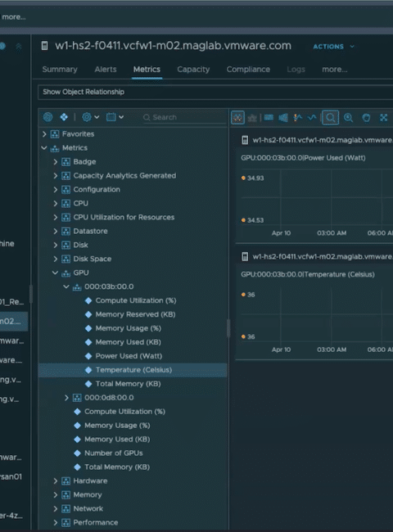
Task: Click the Memory group tree label
Action: coord(88,494)
